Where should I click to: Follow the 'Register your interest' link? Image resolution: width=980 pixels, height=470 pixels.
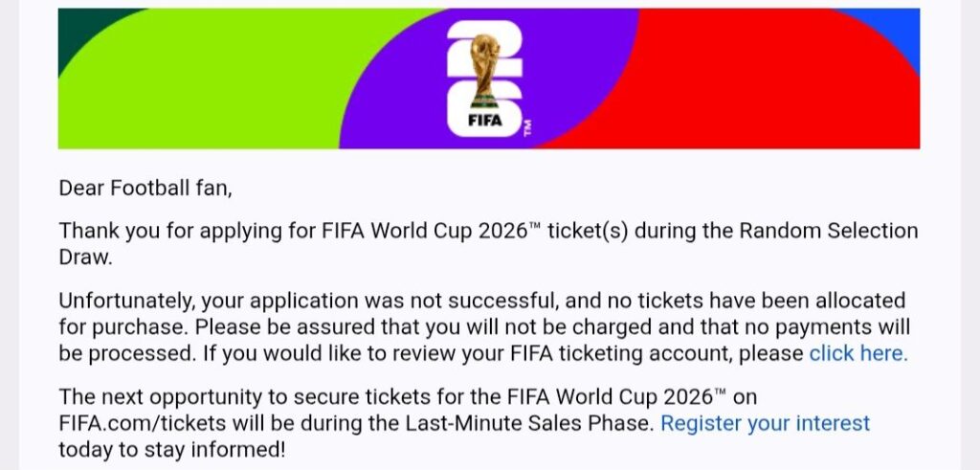pos(765,423)
